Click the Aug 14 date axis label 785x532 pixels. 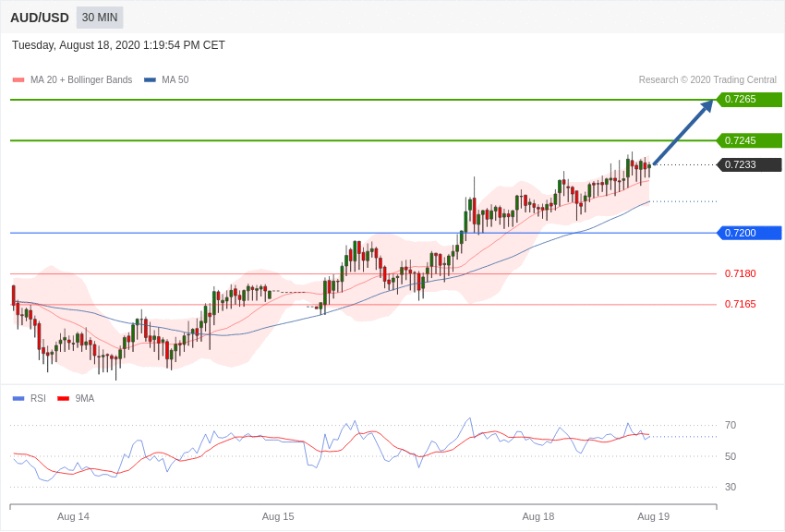point(73,516)
